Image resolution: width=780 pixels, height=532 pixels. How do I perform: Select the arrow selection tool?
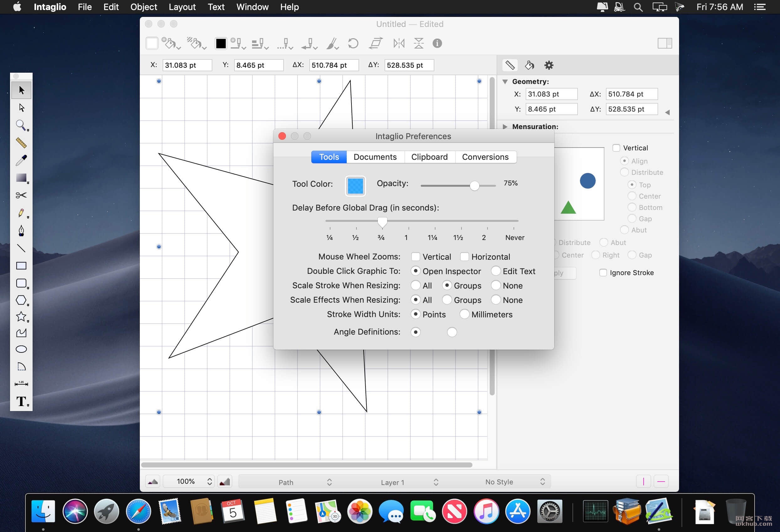22,90
